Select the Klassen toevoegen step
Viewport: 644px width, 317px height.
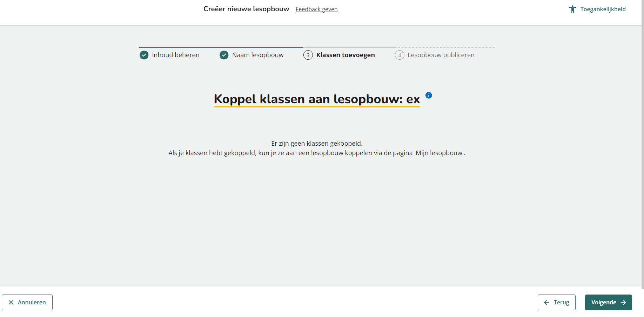pyautogui.click(x=339, y=55)
